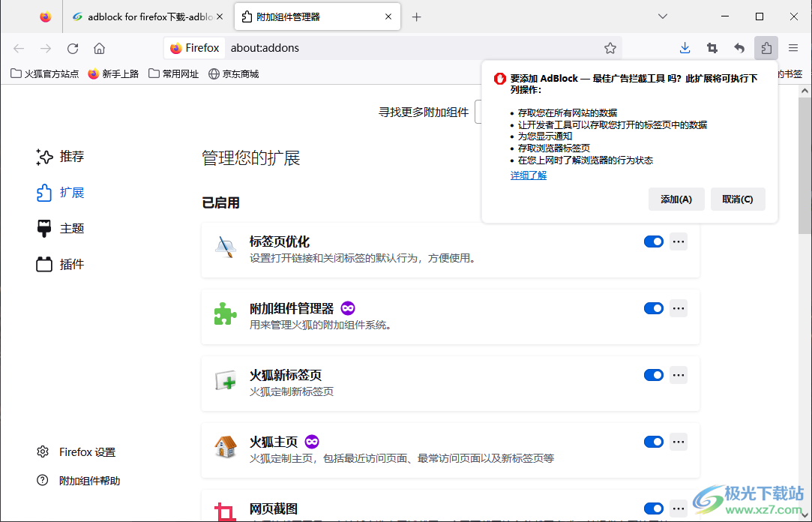Click 取消(C) to cancel installation

738,199
